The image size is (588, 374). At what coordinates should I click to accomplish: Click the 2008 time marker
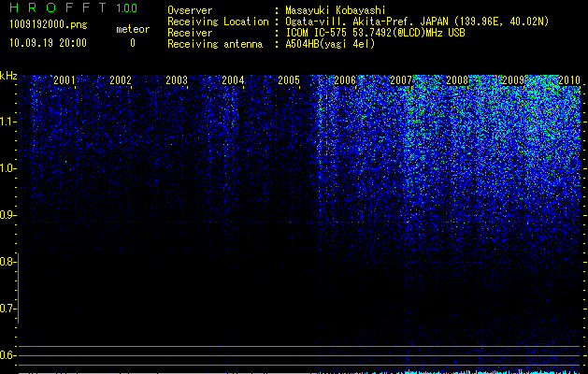[457, 80]
